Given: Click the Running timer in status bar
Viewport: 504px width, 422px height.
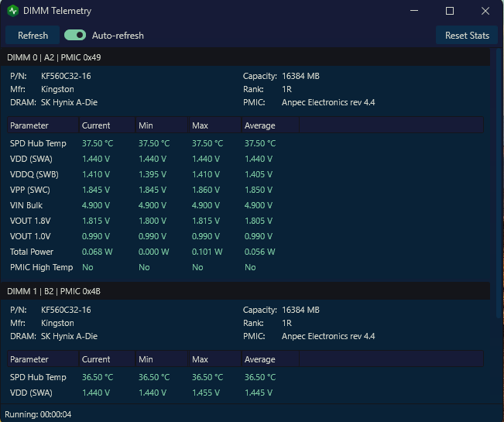Looking at the screenshot, I should 38,414.
